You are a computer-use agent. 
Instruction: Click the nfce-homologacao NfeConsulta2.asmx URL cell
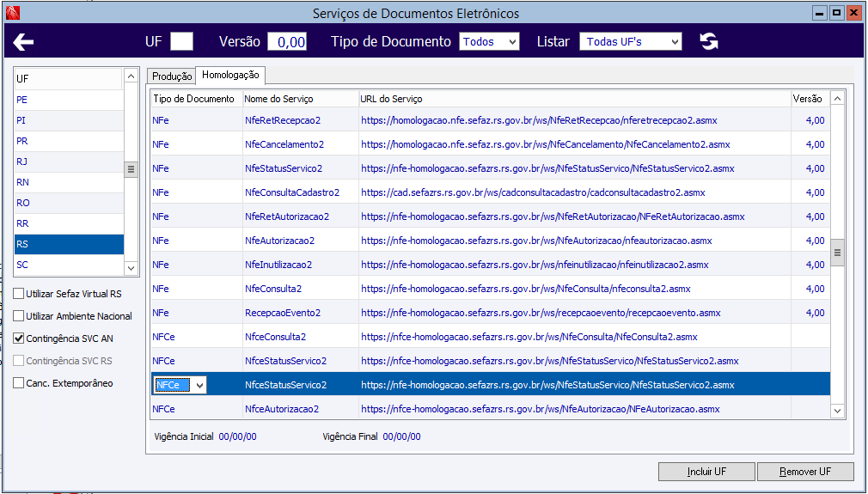tap(575, 337)
